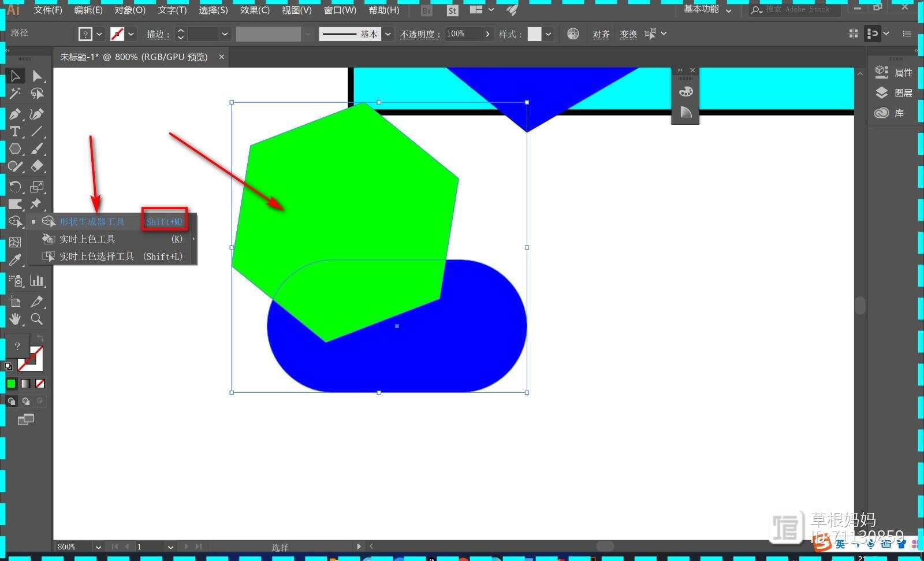
Task: Set paint type to None
Action: click(40, 384)
